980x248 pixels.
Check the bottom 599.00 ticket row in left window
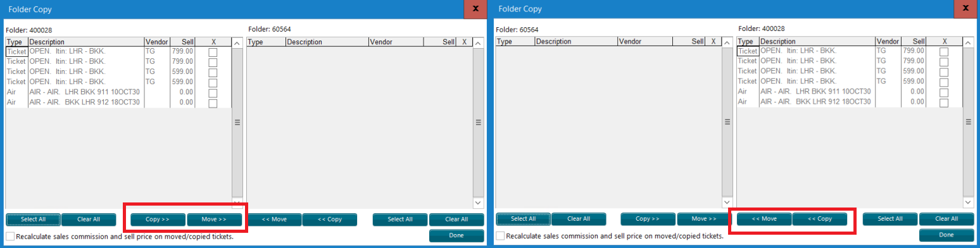(x=213, y=82)
